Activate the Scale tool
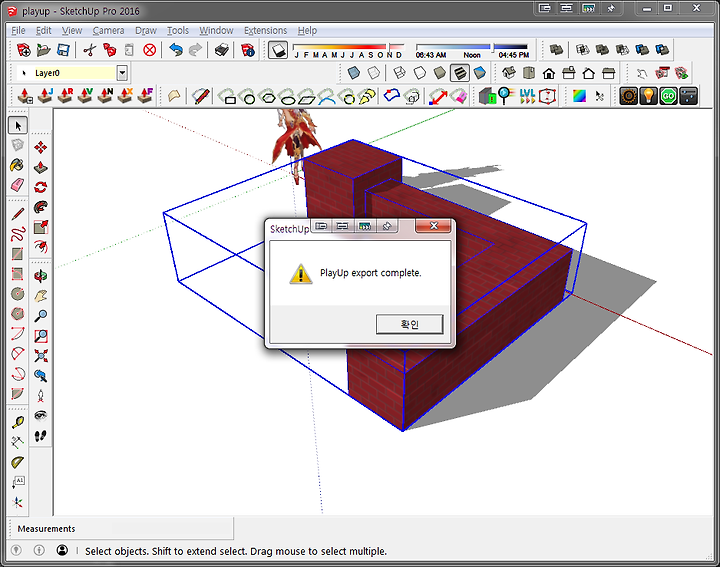 tap(41, 227)
